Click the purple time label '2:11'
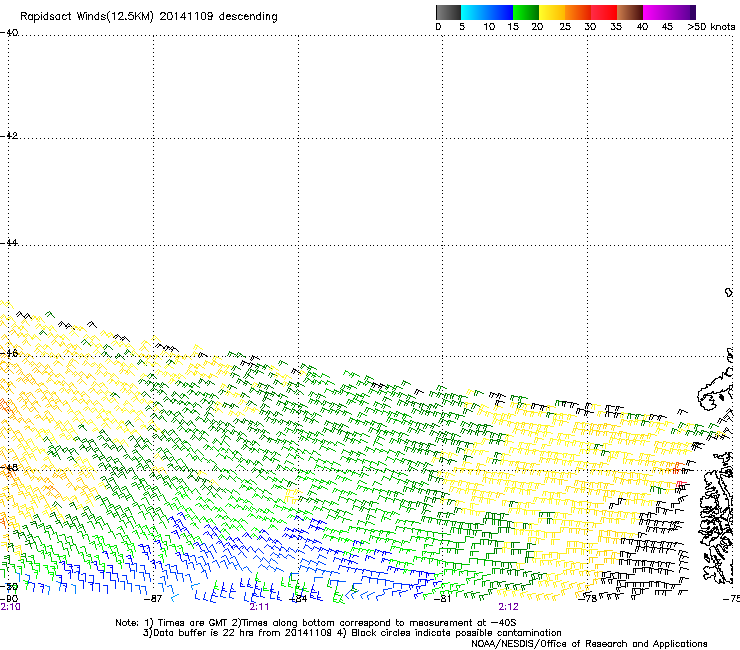Screen dimensions: 740x650 (259, 607)
